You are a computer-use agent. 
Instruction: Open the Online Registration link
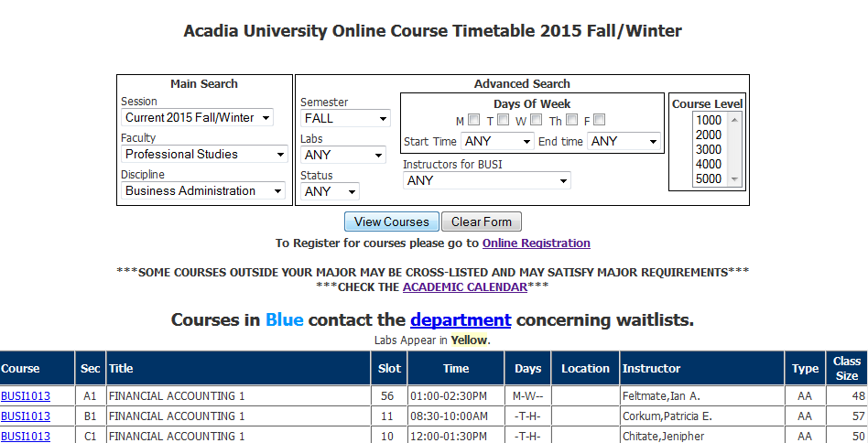point(536,243)
